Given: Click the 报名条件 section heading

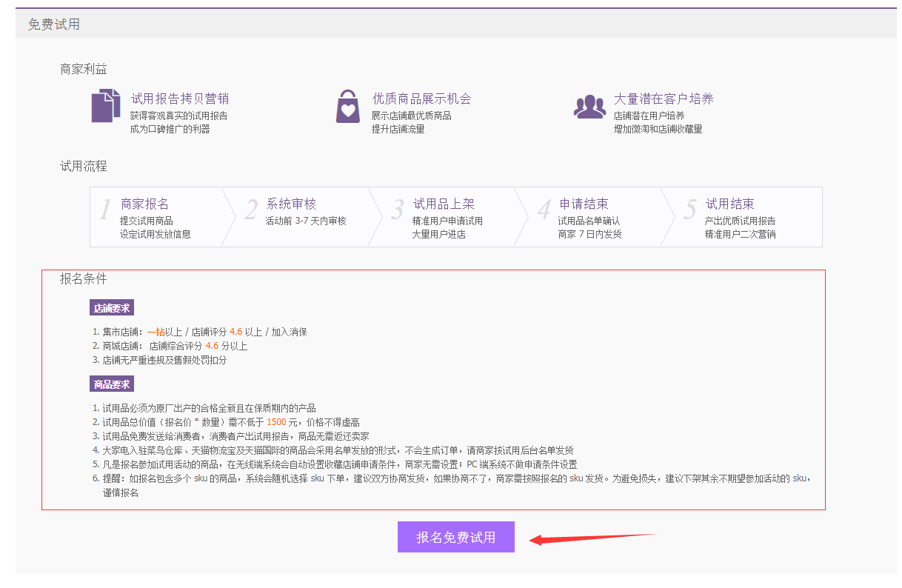Looking at the screenshot, I should pos(84,279).
